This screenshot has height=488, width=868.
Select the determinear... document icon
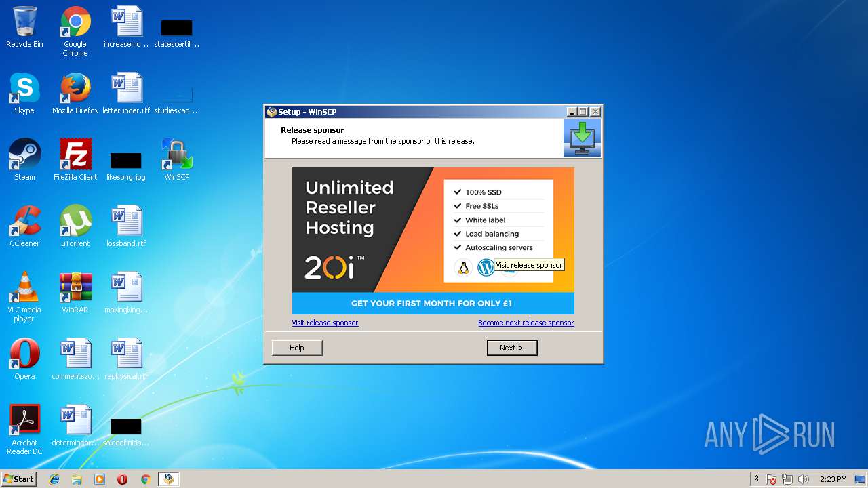coord(75,426)
